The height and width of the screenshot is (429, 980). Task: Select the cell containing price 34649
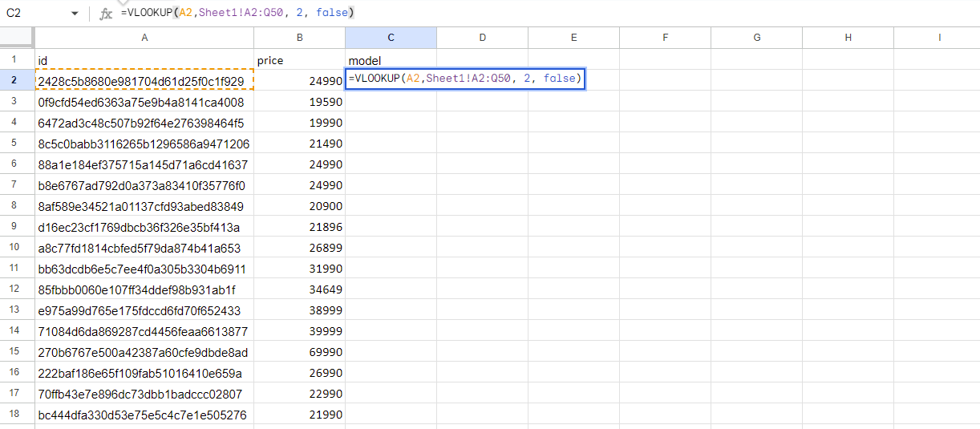299,289
